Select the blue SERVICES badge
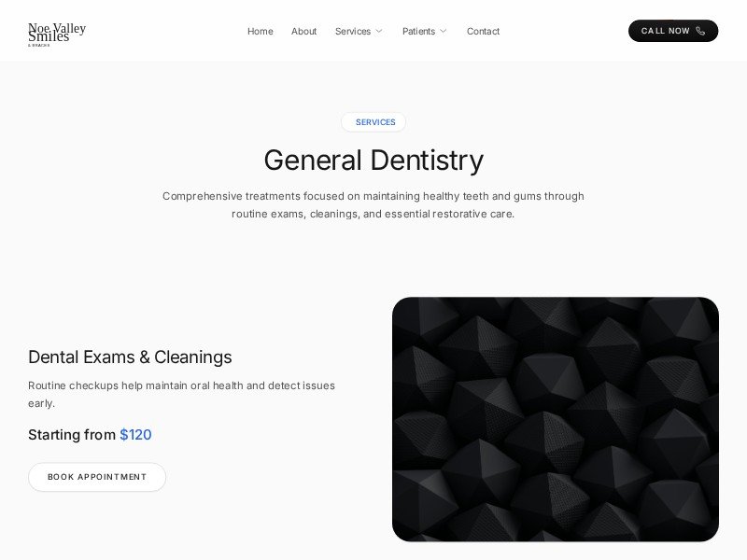The image size is (747, 560). (x=373, y=122)
